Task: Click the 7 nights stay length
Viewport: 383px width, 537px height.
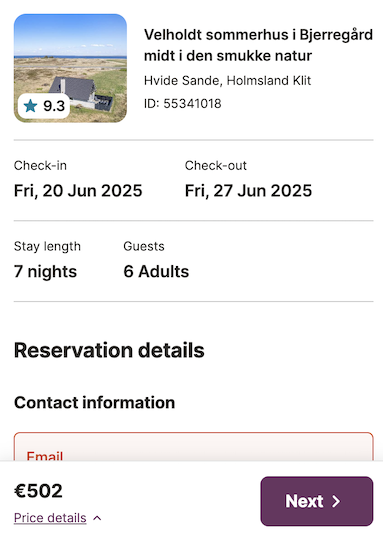Action: click(x=45, y=272)
